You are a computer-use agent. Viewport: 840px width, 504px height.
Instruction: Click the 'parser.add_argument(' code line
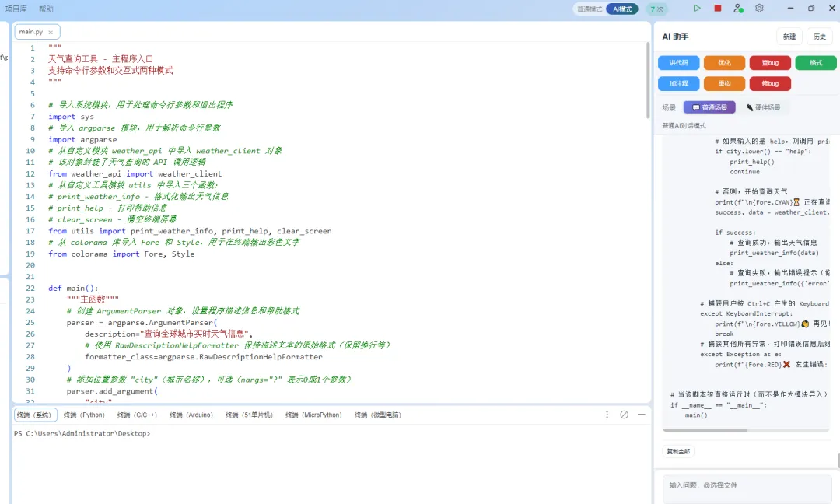(112, 391)
